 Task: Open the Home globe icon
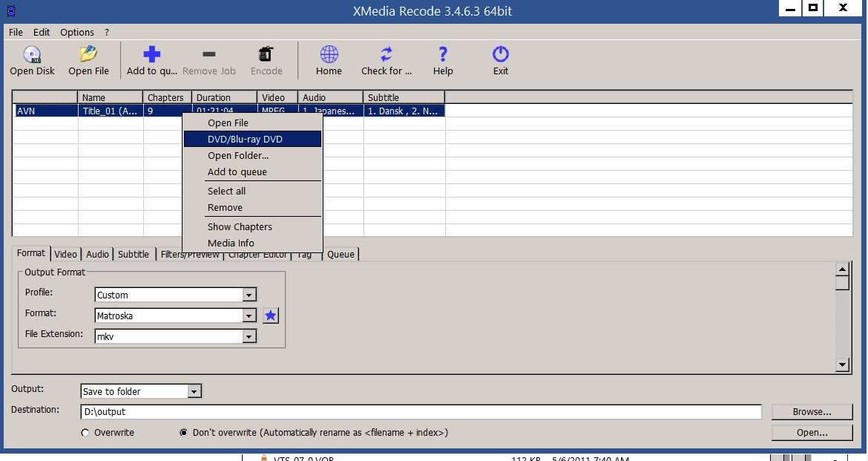[x=329, y=53]
